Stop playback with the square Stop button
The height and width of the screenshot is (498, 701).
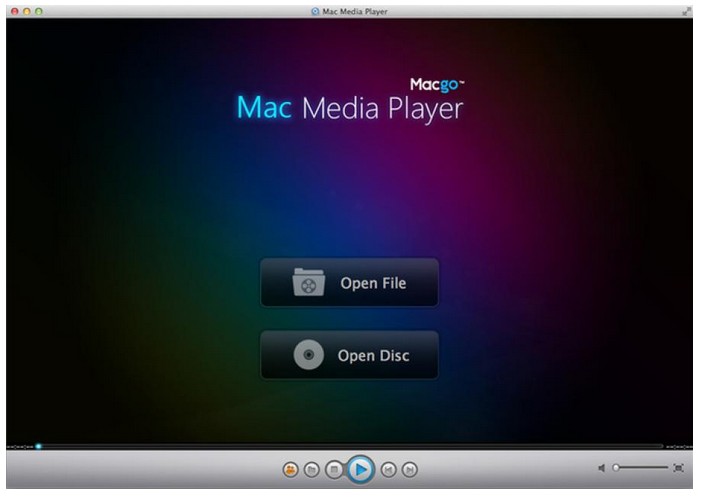(334, 469)
